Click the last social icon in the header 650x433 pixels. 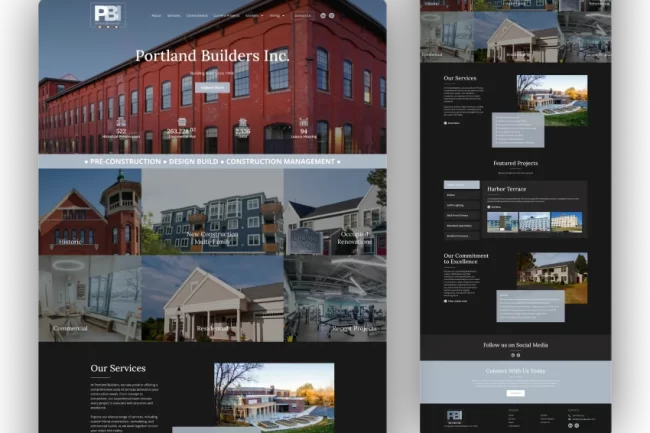coord(332,16)
